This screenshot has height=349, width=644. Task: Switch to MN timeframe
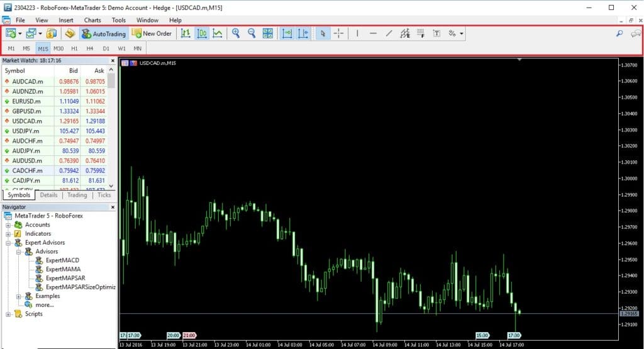pos(137,48)
